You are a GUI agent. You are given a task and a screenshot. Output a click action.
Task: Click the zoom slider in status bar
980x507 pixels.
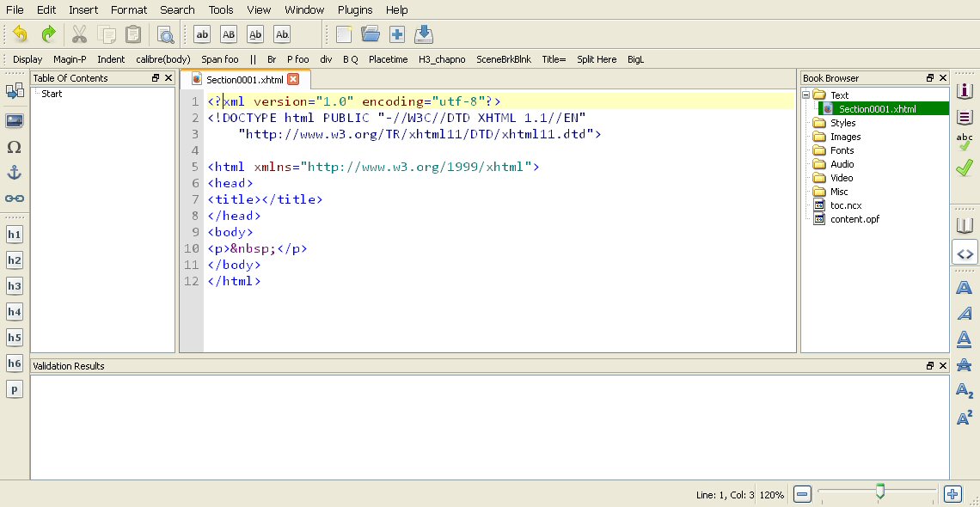[x=879, y=492]
